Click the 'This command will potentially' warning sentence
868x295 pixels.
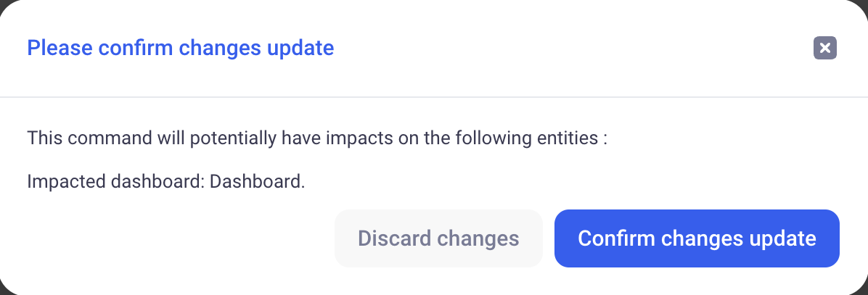tap(316, 138)
